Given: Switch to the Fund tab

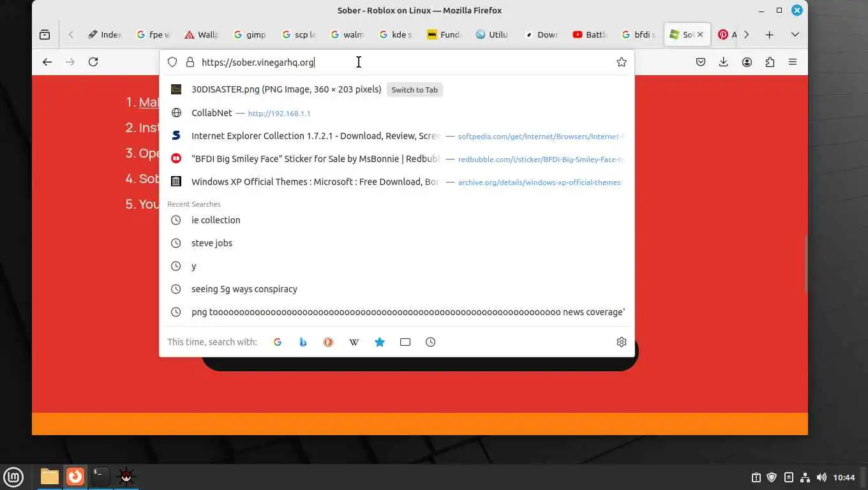Looking at the screenshot, I should pyautogui.click(x=444, y=35).
